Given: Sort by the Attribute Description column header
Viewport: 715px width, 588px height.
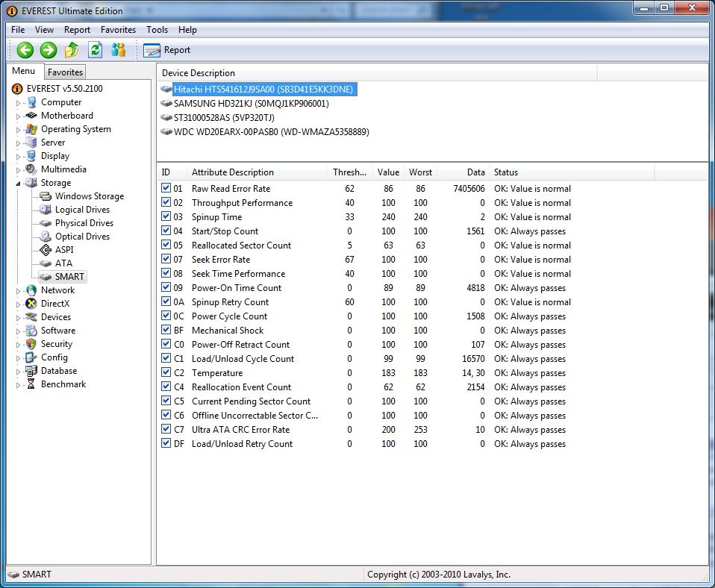Looking at the screenshot, I should 257,172.
